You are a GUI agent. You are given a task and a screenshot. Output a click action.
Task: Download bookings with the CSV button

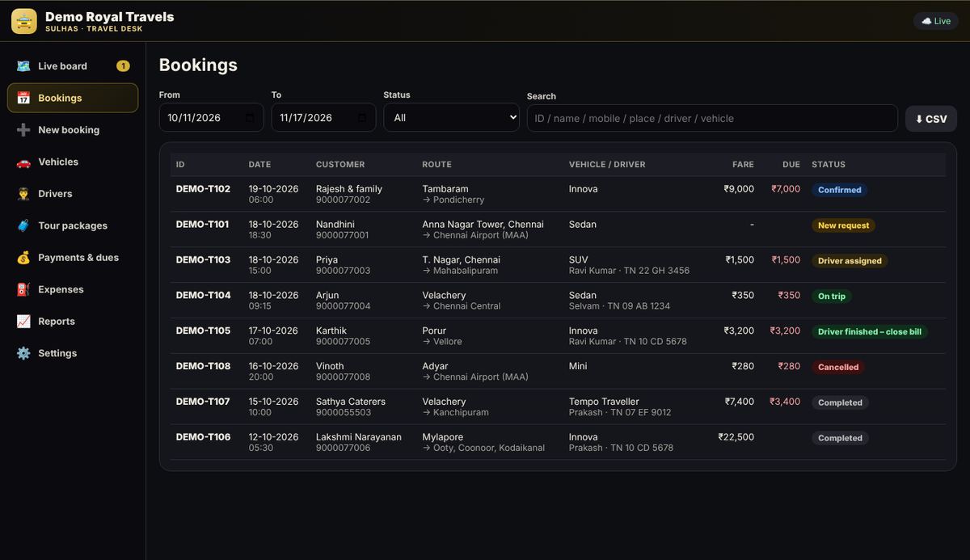[931, 119]
